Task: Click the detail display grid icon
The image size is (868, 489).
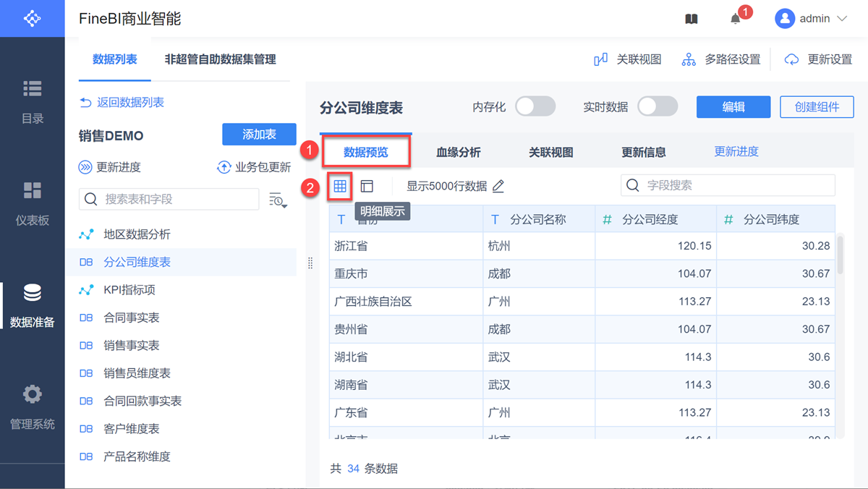Action: [x=340, y=186]
